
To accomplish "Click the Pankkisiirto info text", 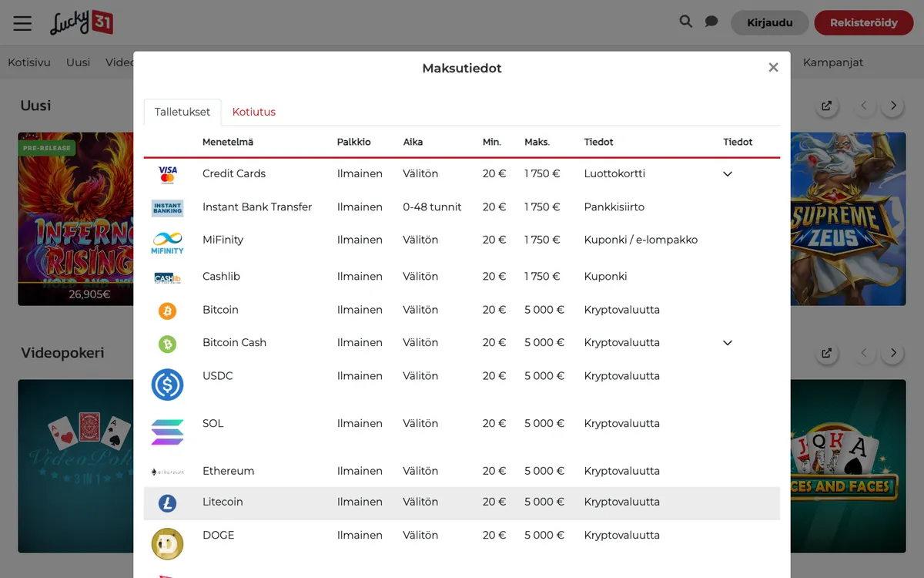I will [614, 207].
